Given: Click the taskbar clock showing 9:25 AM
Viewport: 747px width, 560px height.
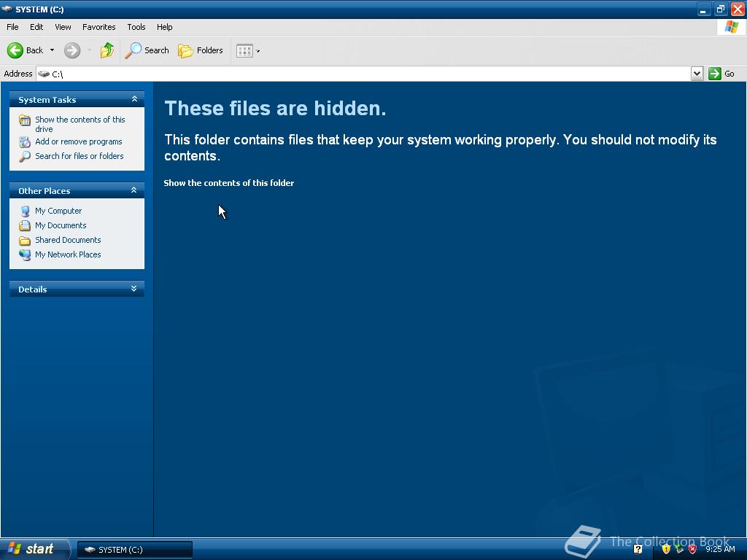Looking at the screenshot, I should (x=720, y=549).
